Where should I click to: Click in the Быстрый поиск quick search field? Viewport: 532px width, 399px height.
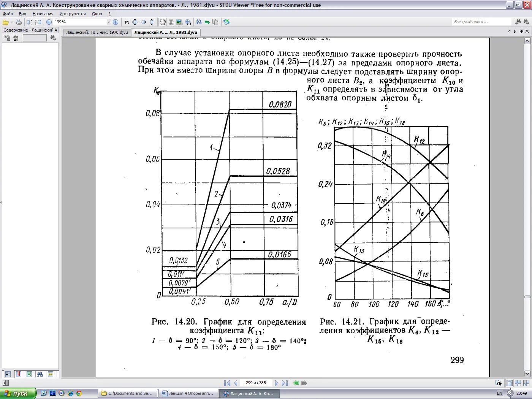(x=482, y=22)
